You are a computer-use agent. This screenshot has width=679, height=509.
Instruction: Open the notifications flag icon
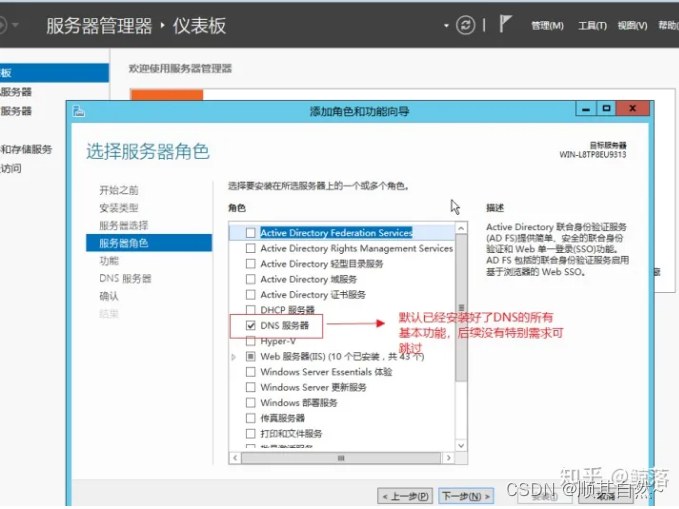coord(505,24)
